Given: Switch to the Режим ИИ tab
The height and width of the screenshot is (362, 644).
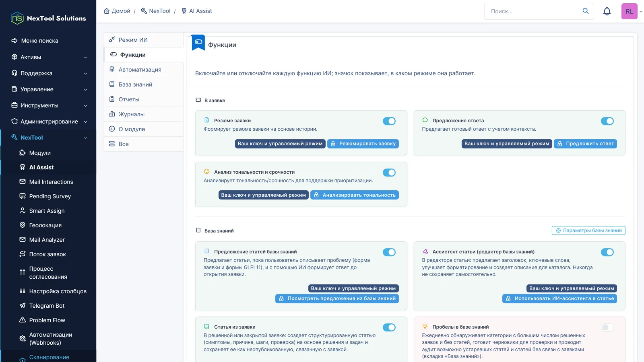Looking at the screenshot, I should tap(143, 40).
